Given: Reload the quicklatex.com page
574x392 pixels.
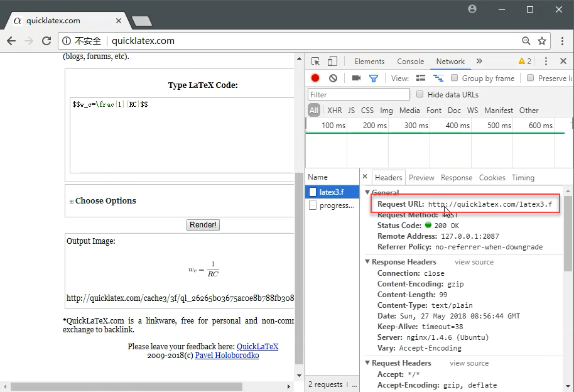Looking at the screenshot, I should [46, 41].
